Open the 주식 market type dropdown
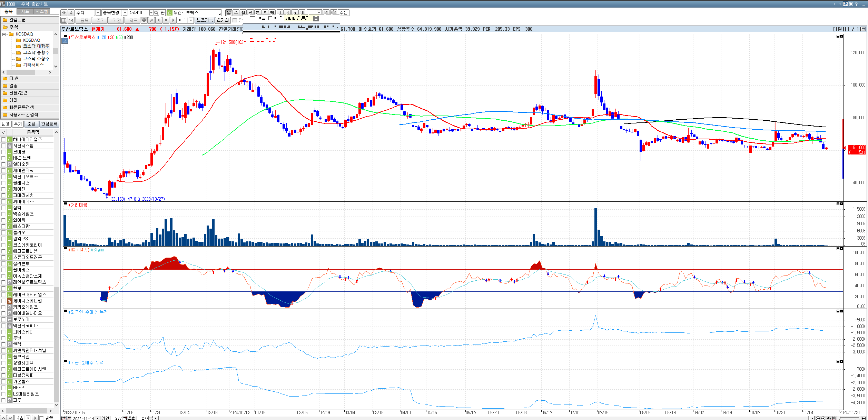Viewport: 868px width, 420px height. [x=98, y=12]
